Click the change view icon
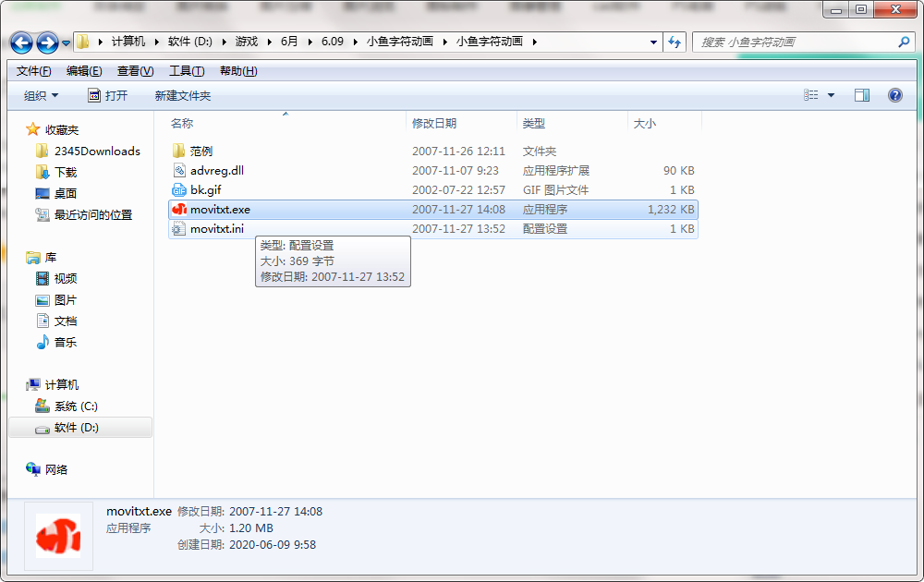The image size is (924, 582). [811, 95]
